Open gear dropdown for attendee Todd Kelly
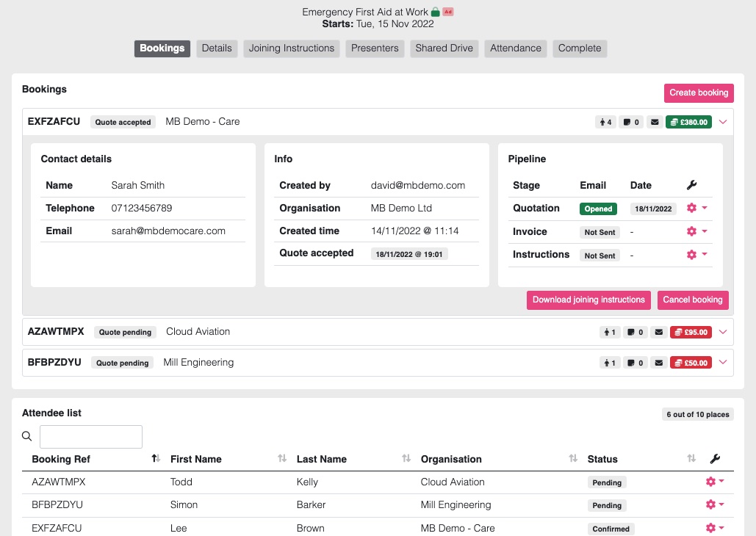756x536 pixels. pos(714,482)
